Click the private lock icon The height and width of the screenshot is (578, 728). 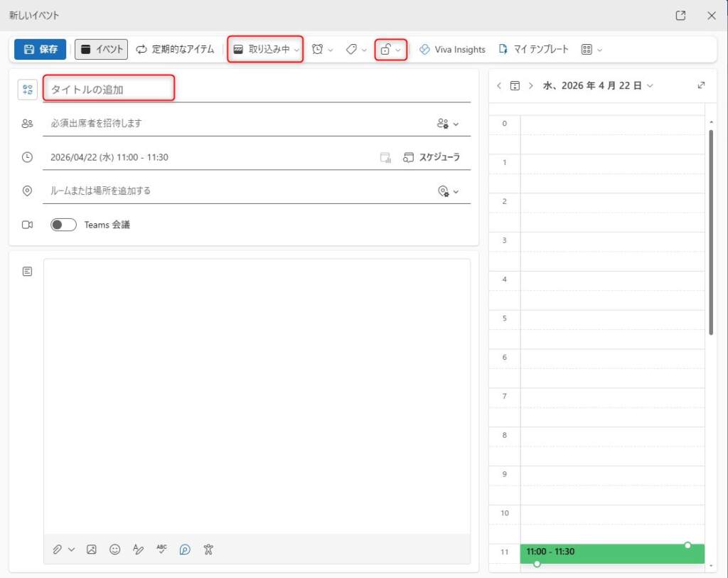pos(385,49)
